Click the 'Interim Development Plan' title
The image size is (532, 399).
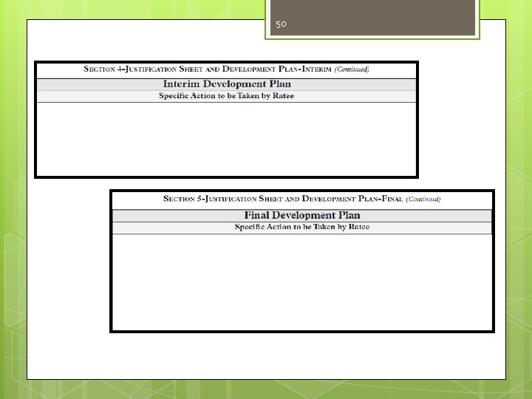pos(227,83)
